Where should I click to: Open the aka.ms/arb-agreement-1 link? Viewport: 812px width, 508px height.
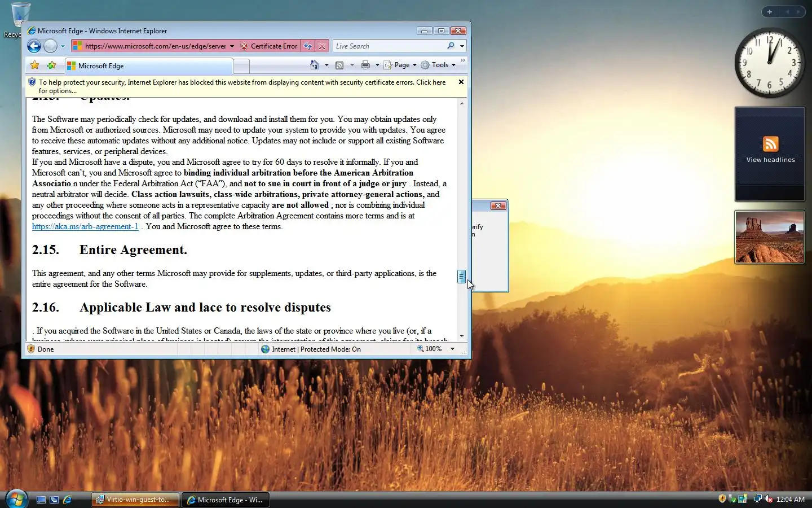tap(85, 226)
